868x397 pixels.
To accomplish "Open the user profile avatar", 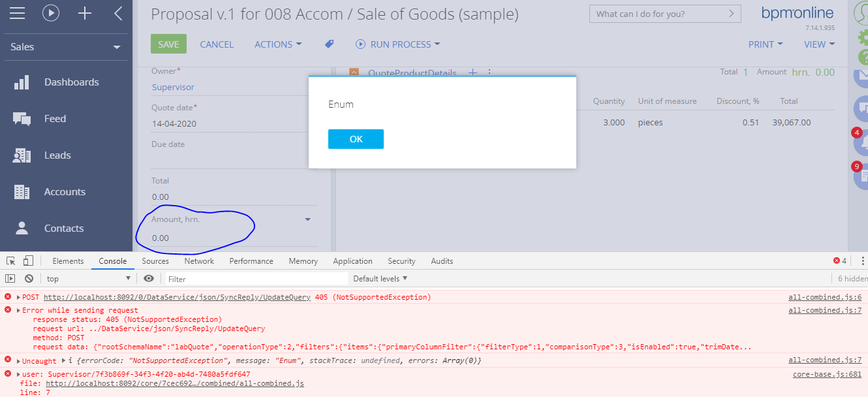I will (861, 13).
